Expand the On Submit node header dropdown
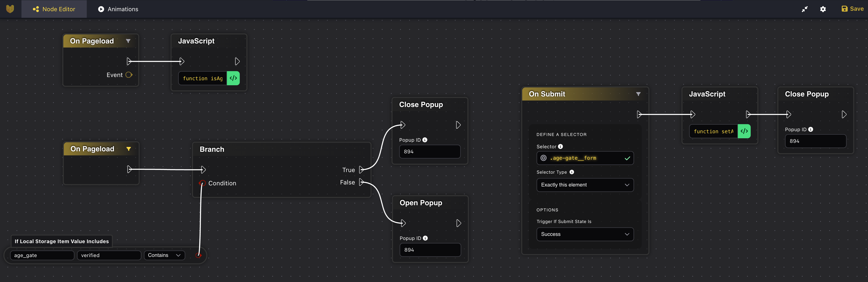This screenshot has height=282, width=868. click(x=638, y=94)
